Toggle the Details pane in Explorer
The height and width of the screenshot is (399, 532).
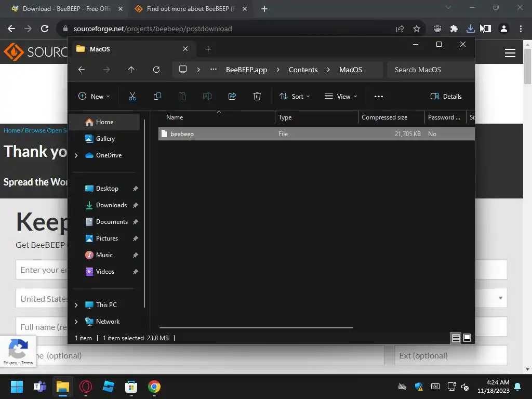(x=446, y=96)
